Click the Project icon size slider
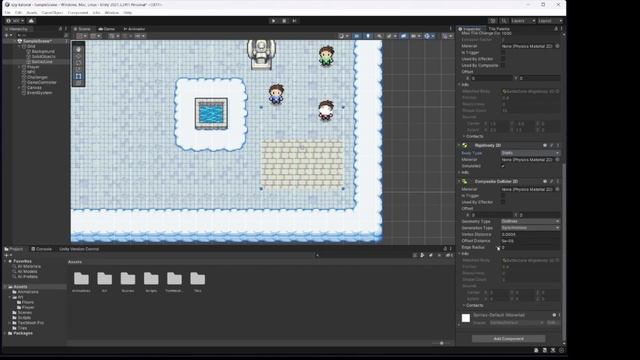 coord(441,343)
